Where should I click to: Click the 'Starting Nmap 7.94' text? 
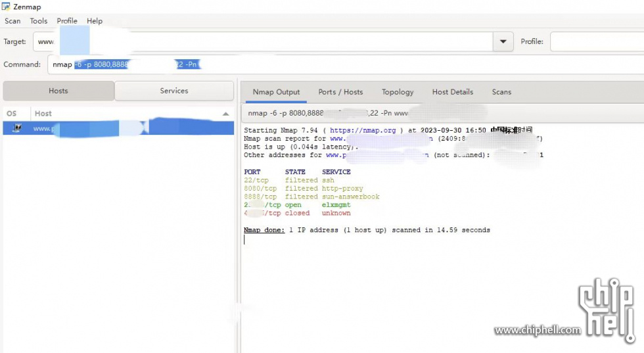tap(281, 130)
